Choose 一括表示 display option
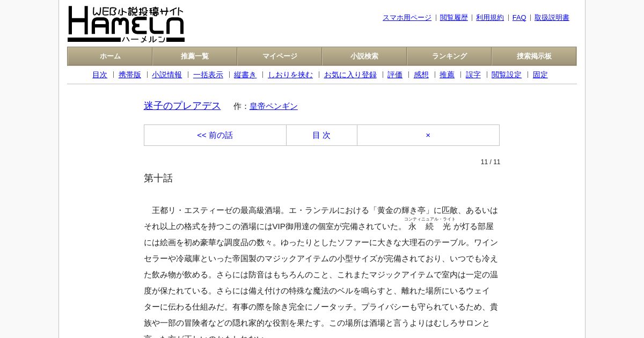Viewport: 644px width, 338px height. pyautogui.click(x=208, y=75)
